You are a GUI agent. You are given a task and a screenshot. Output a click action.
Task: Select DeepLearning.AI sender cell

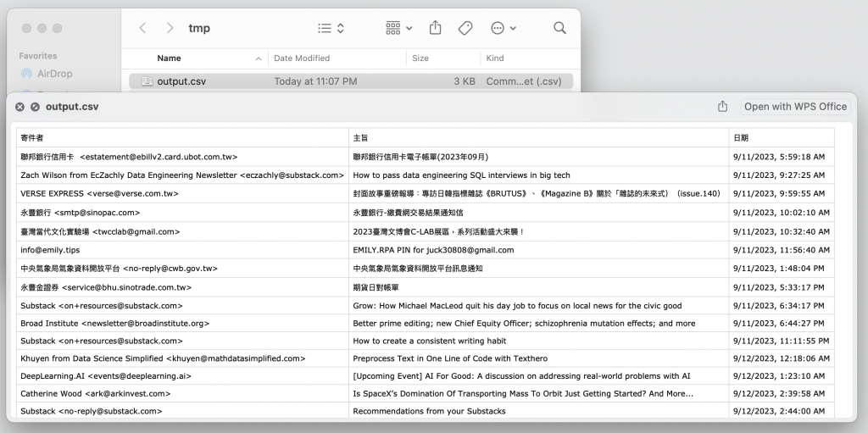pyautogui.click(x=183, y=376)
